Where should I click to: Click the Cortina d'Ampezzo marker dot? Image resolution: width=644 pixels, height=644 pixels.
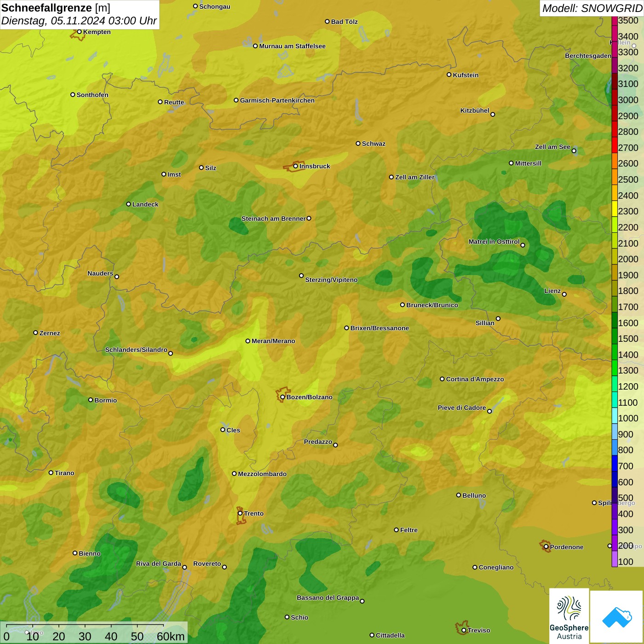point(442,379)
